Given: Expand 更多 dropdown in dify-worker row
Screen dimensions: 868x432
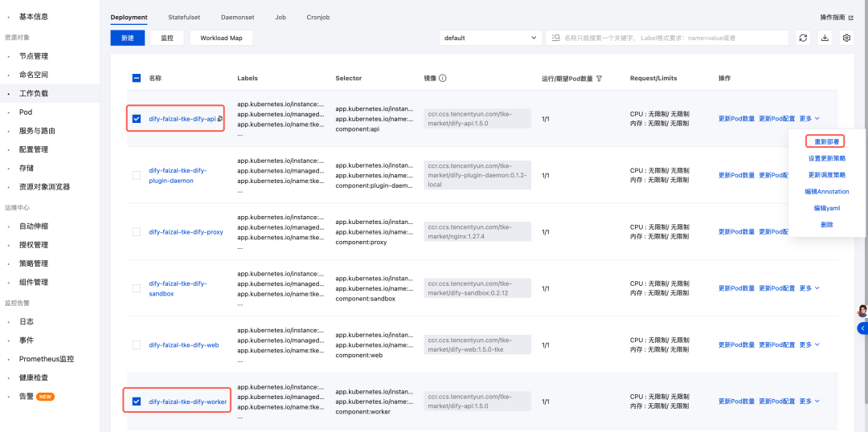Looking at the screenshot, I should pyautogui.click(x=809, y=401).
